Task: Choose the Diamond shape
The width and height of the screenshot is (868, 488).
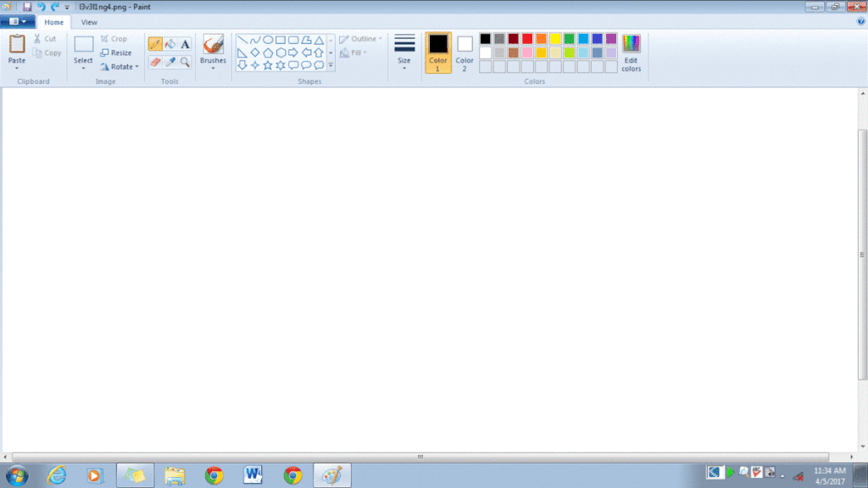Action: 255,53
